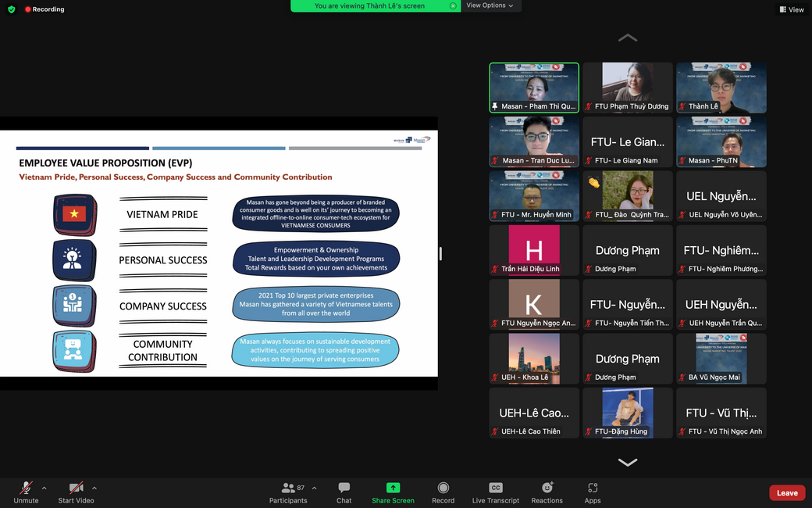This screenshot has height=508, width=812.
Task: Expand audio options arrow next to Unmute
Action: coord(44,488)
